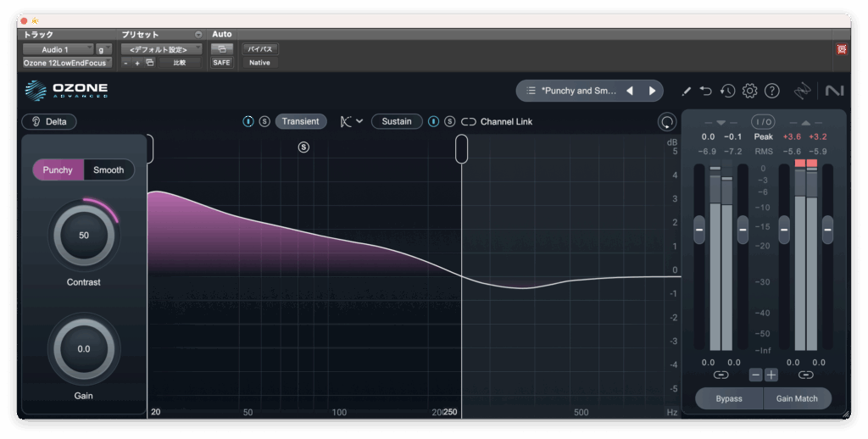Image resolution: width=868 pixels, height=439 pixels.
Task: Open the デフォルト設定 preset dropdown
Action: coord(161,49)
